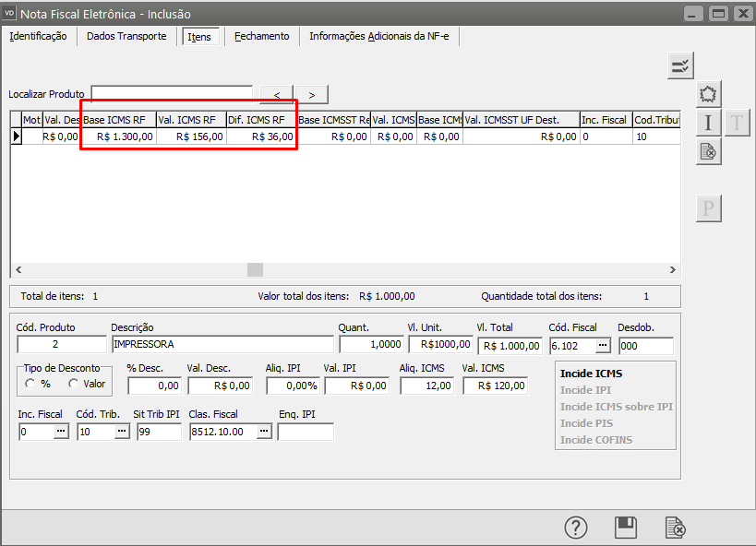Click the cancel document icon at bottom right

pyautogui.click(x=676, y=527)
